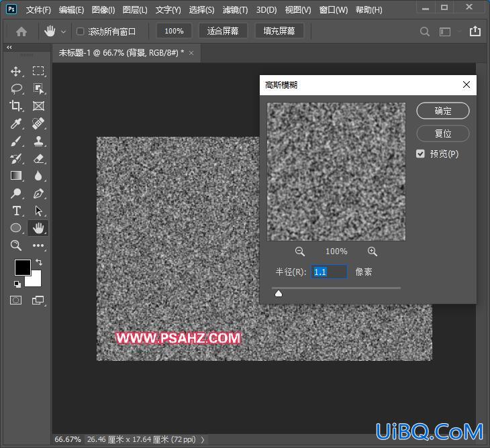Open the white background color swatch
Image resolution: width=490 pixels, height=448 pixels.
35,280
